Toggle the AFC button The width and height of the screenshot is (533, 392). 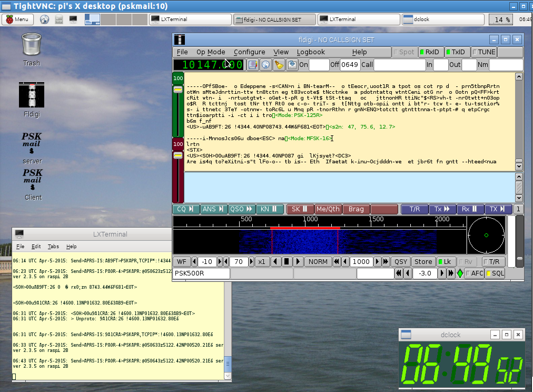coord(475,273)
